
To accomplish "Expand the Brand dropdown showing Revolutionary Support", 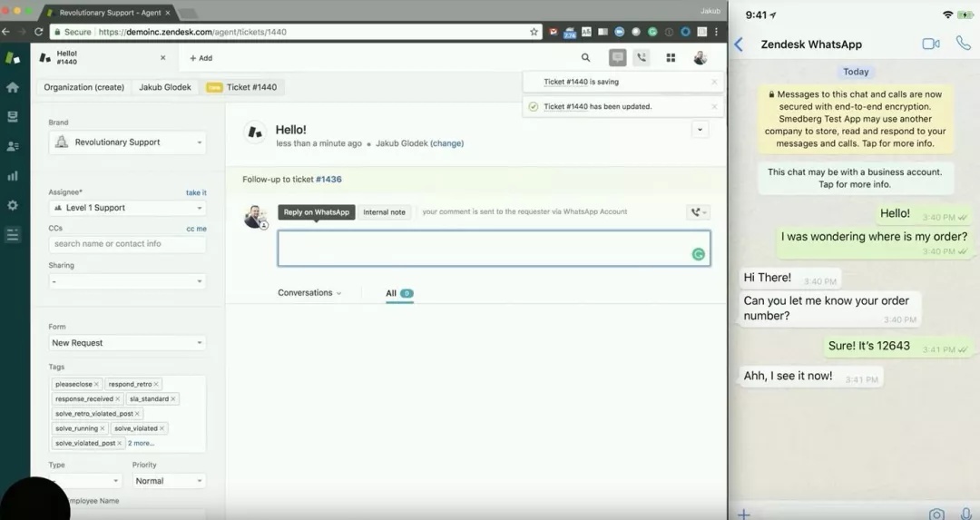I will pos(127,142).
